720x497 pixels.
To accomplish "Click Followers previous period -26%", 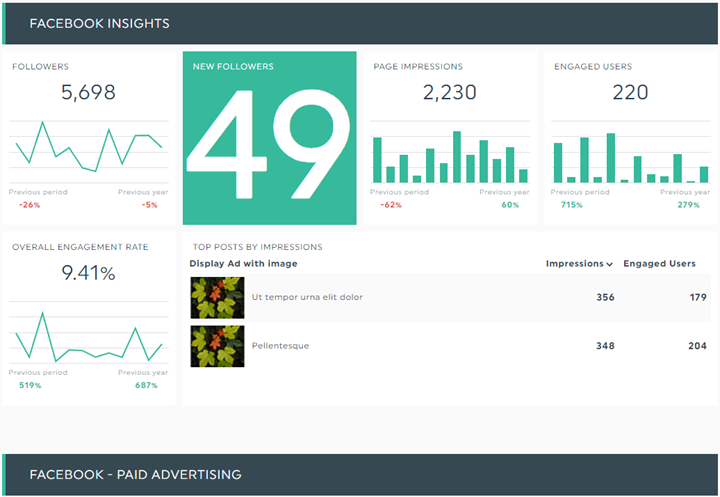I will tap(29, 205).
